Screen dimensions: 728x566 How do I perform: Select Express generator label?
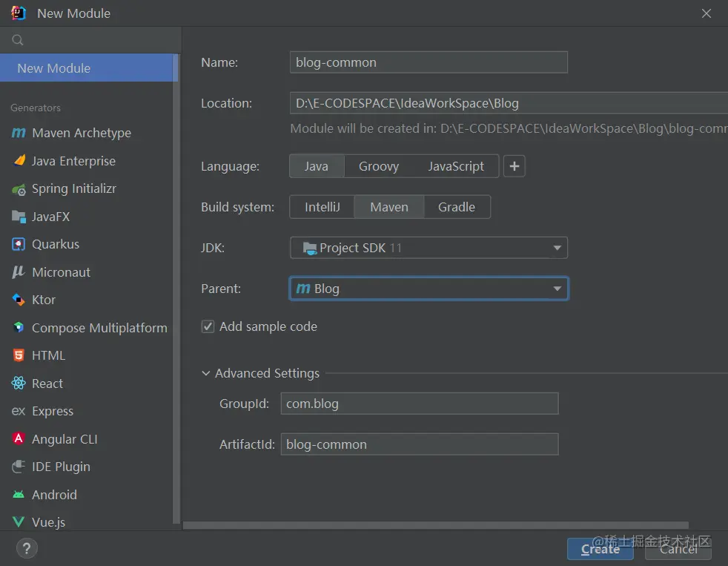pos(53,411)
